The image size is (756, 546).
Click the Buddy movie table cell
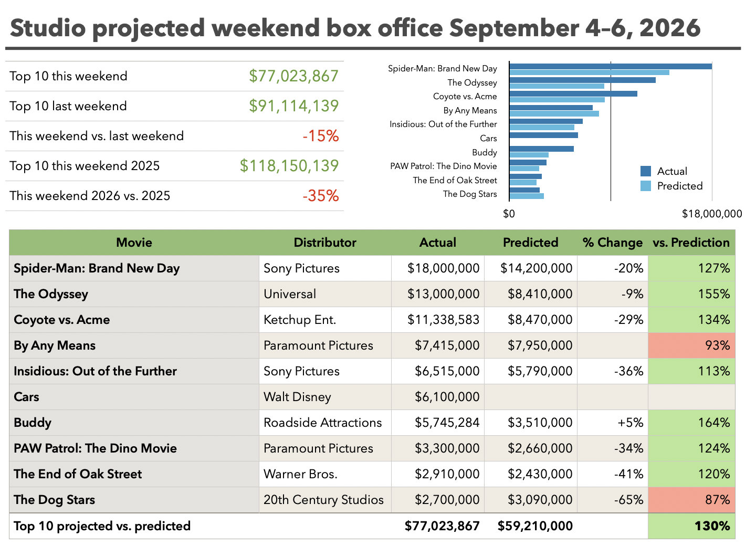click(134, 423)
